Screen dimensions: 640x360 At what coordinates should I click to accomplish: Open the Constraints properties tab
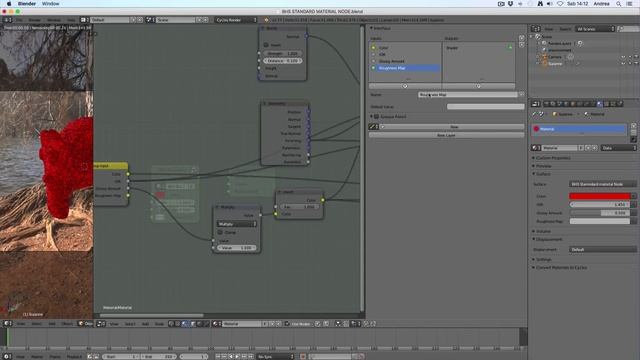580,104
